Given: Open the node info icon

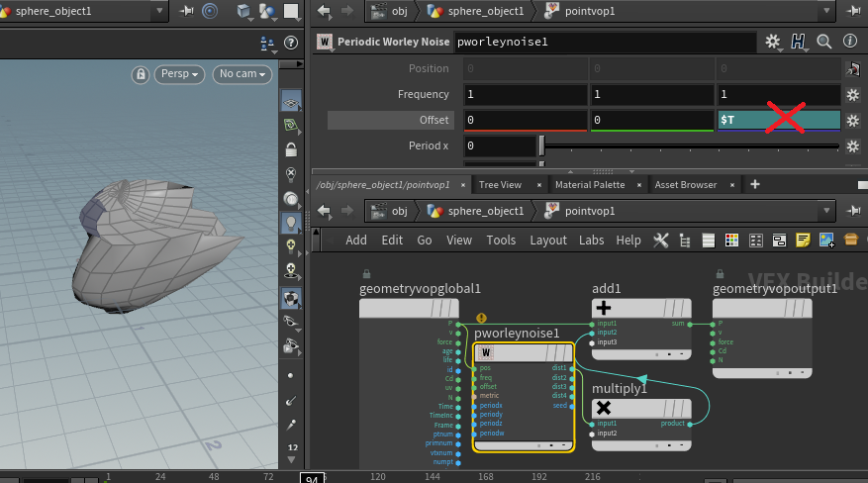Looking at the screenshot, I should (850, 41).
